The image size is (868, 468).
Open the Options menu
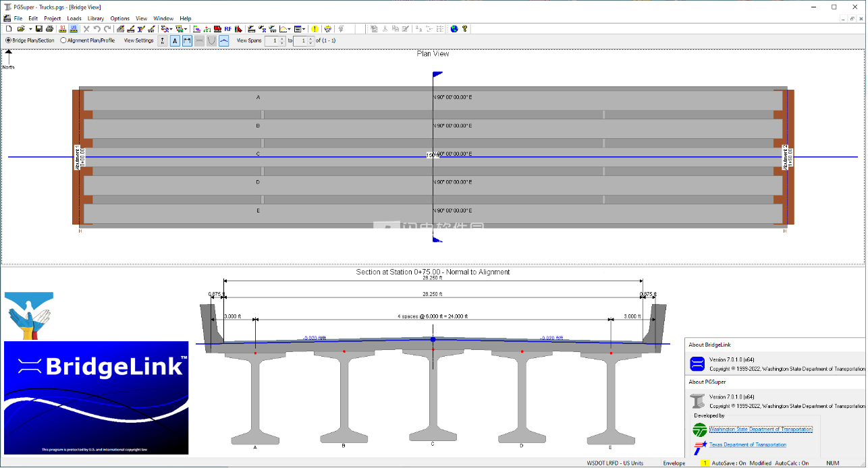120,18
